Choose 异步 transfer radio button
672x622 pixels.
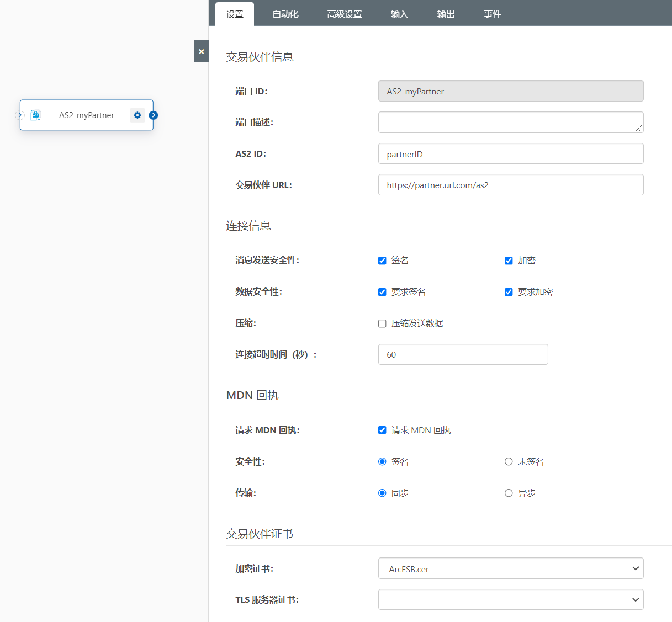509,493
